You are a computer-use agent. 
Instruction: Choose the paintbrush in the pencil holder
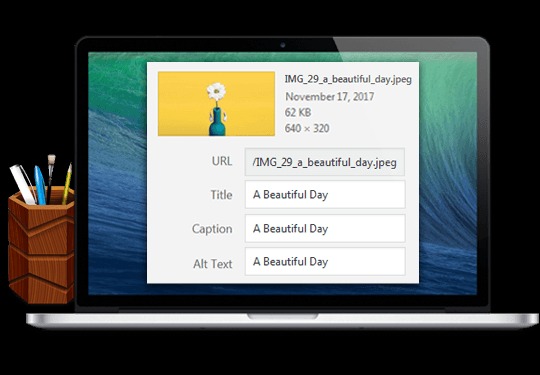click(51, 177)
